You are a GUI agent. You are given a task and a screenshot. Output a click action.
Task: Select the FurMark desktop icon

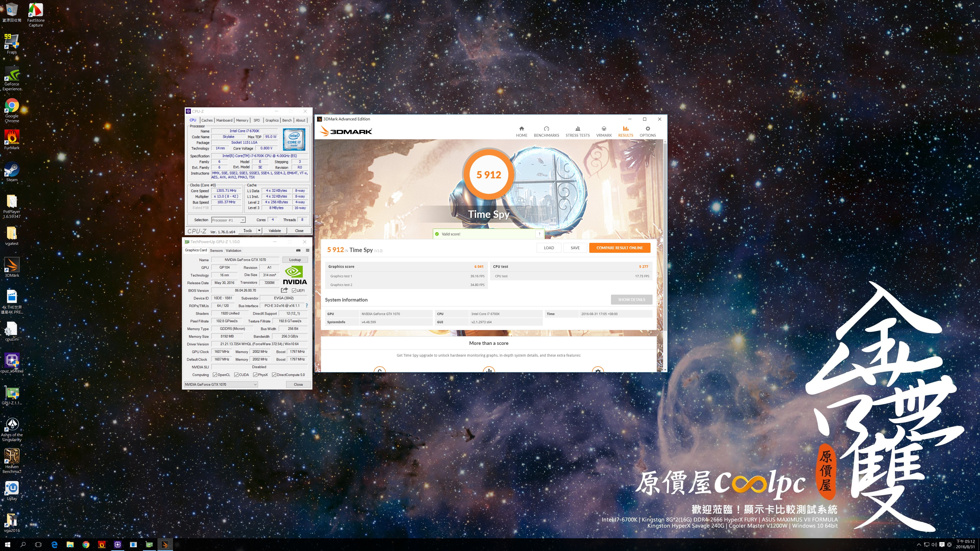pos(12,140)
